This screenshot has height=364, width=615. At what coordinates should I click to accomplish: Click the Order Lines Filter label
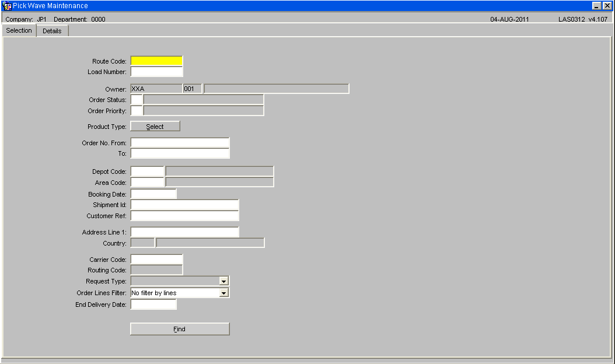point(102,293)
